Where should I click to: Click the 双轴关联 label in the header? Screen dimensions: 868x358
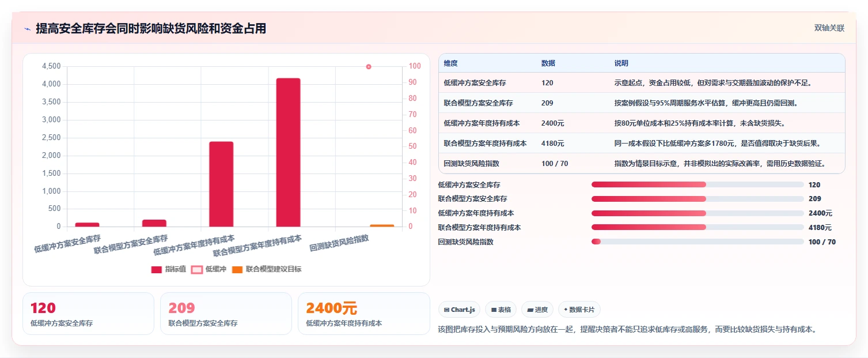[829, 28]
